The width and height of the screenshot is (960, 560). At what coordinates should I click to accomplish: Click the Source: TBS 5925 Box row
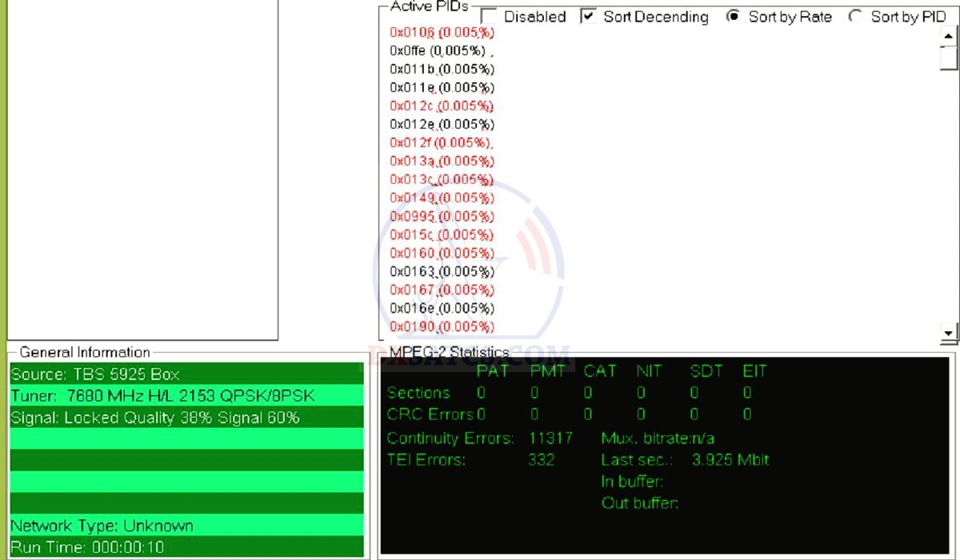click(186, 374)
